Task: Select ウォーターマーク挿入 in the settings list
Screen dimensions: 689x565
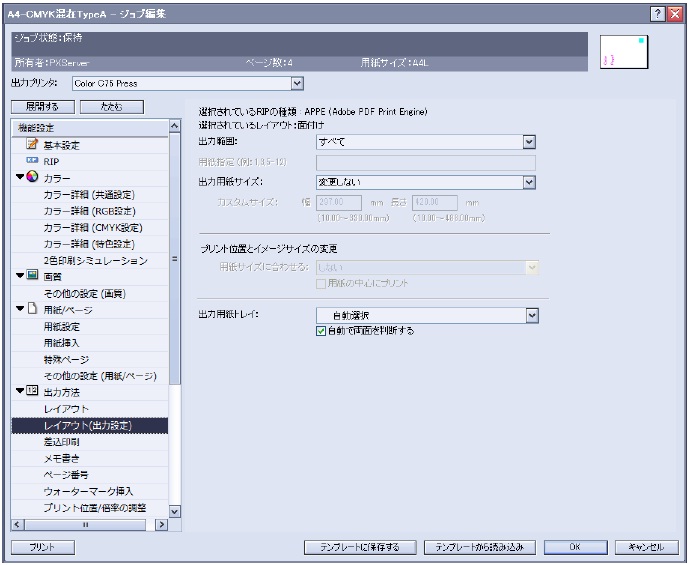Action: [88, 491]
